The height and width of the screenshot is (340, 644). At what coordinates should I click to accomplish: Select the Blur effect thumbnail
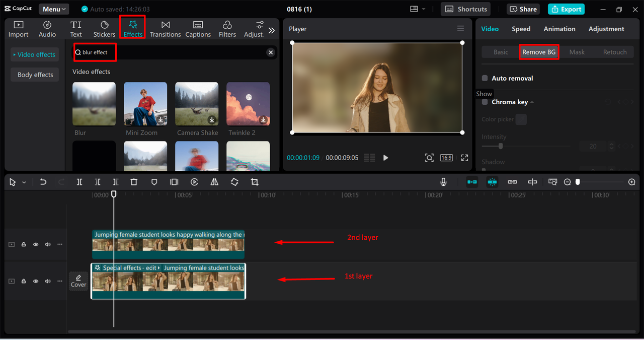pyautogui.click(x=94, y=104)
